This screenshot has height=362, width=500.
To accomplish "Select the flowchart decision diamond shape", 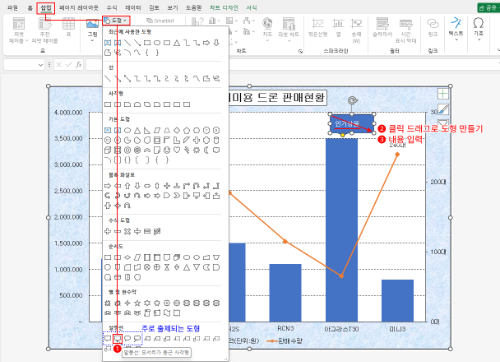I will click(127, 257).
